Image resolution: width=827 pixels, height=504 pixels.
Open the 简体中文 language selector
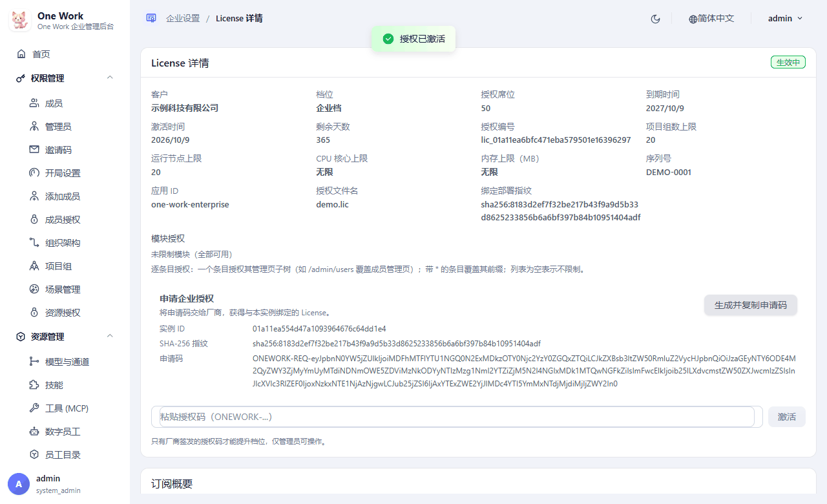click(x=711, y=19)
